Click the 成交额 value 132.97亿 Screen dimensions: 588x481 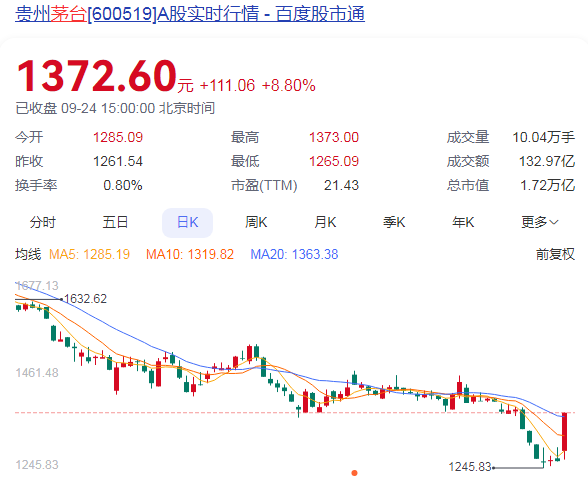click(547, 161)
